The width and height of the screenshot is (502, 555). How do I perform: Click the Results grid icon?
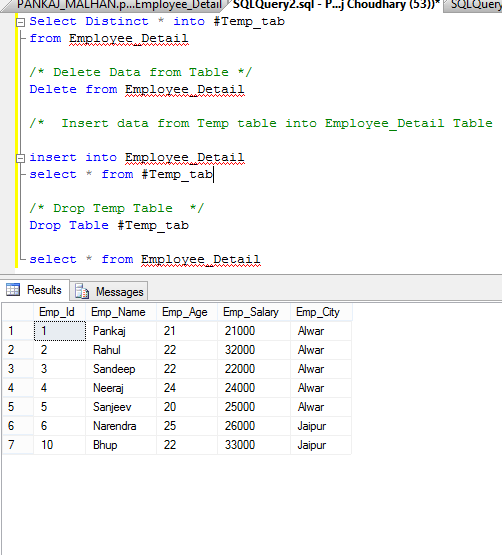point(13,290)
